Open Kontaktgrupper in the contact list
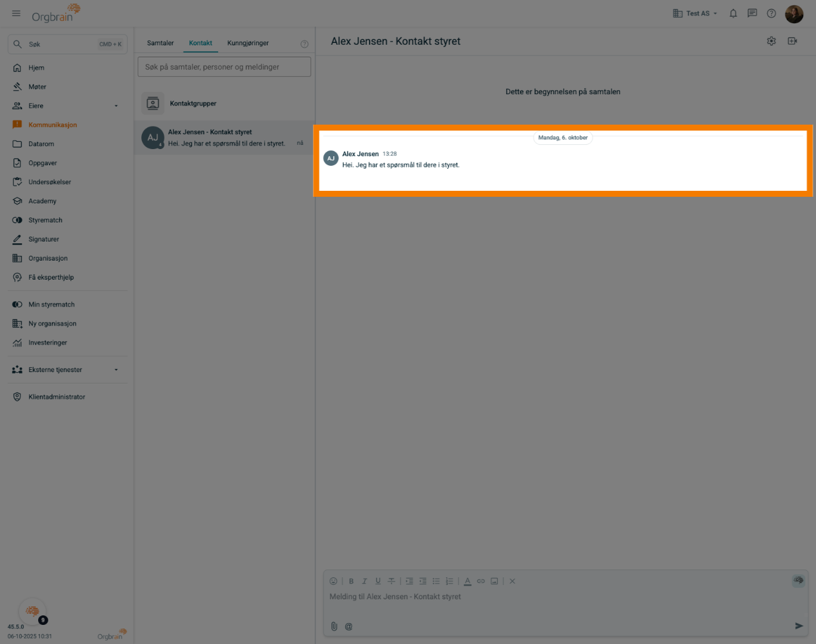816x644 pixels. coord(224,104)
